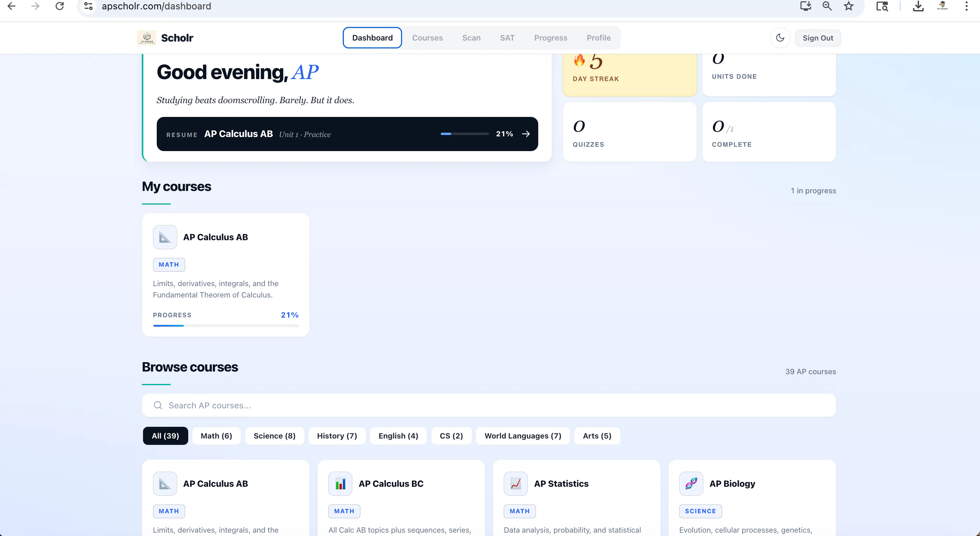
Task: Click the Scholr brand name
Action: [177, 38]
